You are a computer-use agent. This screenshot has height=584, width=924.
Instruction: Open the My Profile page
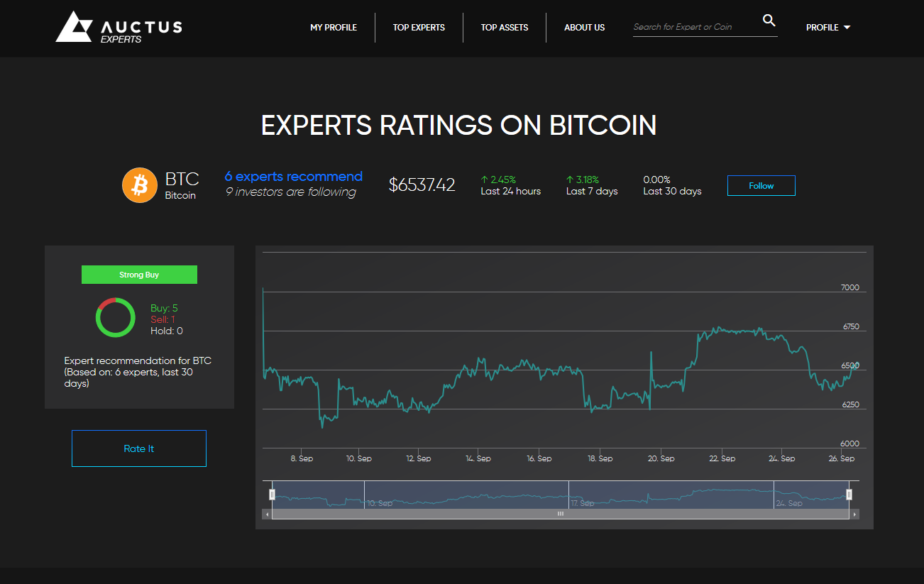point(334,28)
